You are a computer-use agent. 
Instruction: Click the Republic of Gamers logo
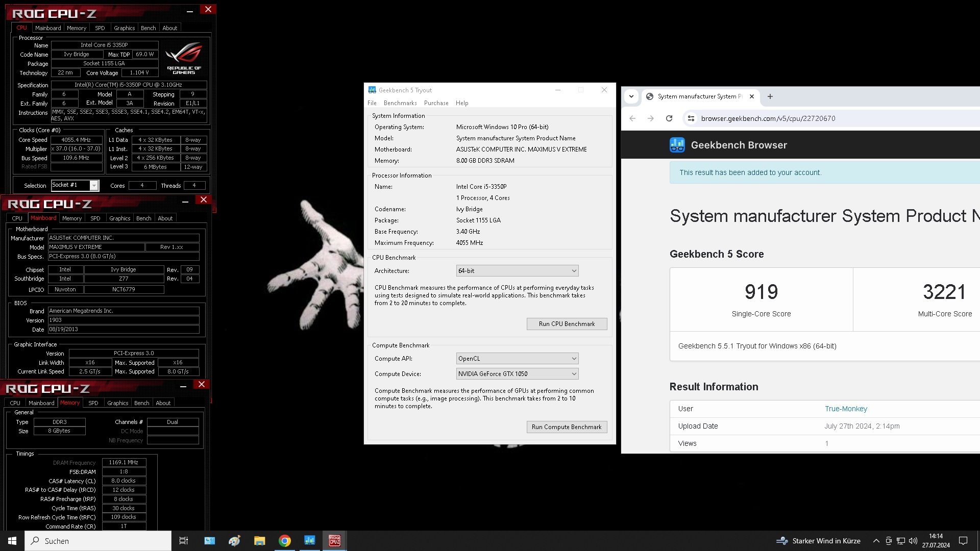point(184,58)
